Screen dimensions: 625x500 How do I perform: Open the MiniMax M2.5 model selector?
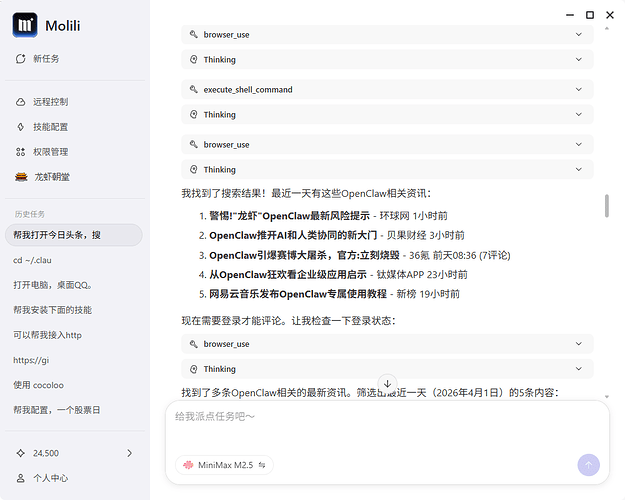point(224,465)
